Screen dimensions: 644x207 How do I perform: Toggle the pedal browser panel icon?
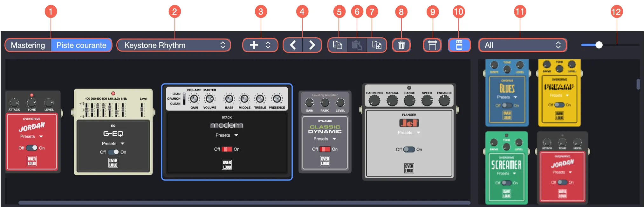[459, 45]
